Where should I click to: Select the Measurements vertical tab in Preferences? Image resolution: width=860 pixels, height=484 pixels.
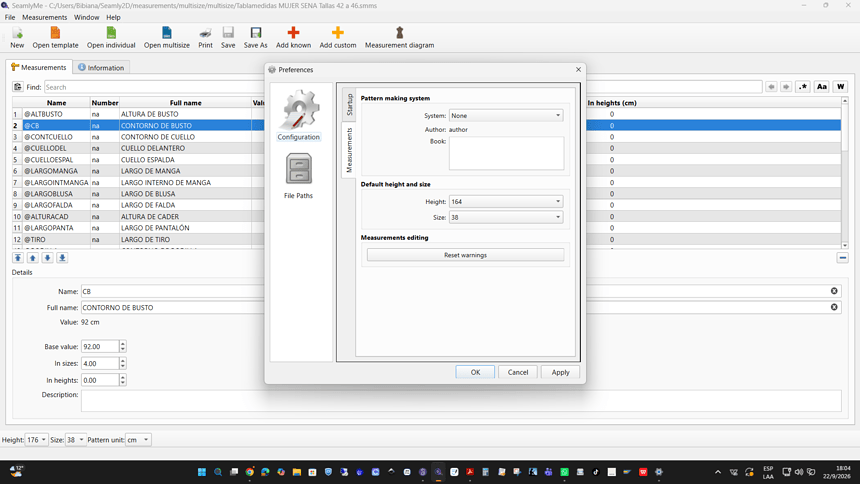(x=349, y=149)
